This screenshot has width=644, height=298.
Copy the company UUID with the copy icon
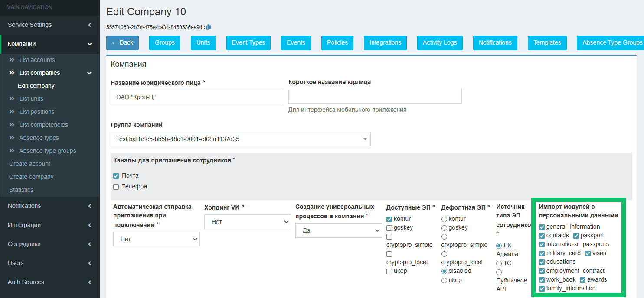209,27
